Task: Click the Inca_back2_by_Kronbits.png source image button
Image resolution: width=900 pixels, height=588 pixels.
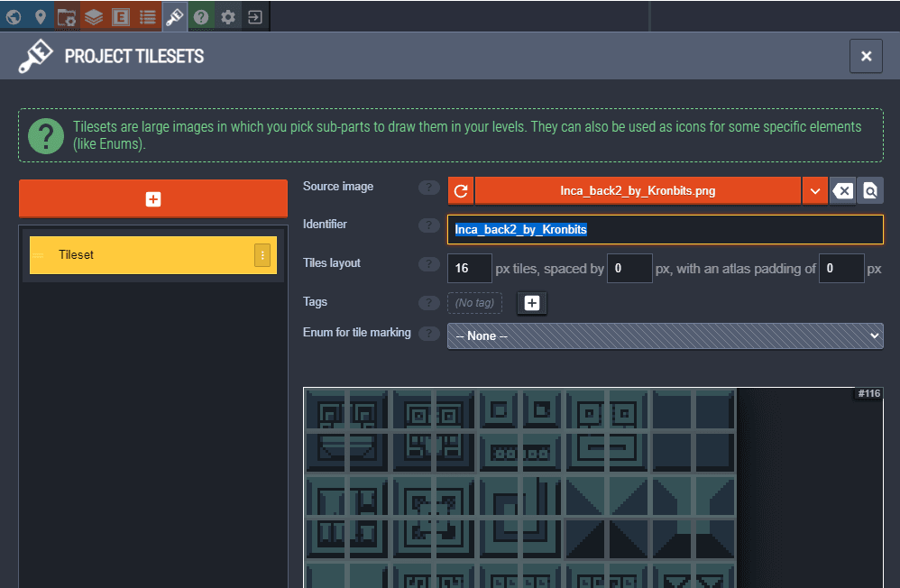Action: (637, 190)
